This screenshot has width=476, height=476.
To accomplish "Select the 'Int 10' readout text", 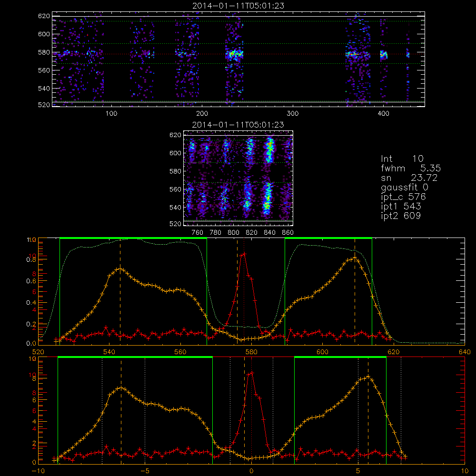I will [x=402, y=159].
